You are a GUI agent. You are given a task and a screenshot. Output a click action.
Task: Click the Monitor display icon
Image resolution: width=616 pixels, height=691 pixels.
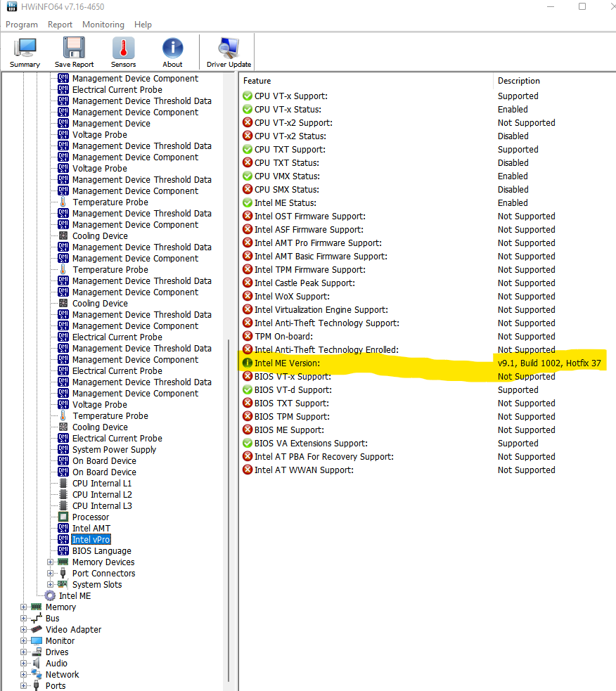coord(37,641)
